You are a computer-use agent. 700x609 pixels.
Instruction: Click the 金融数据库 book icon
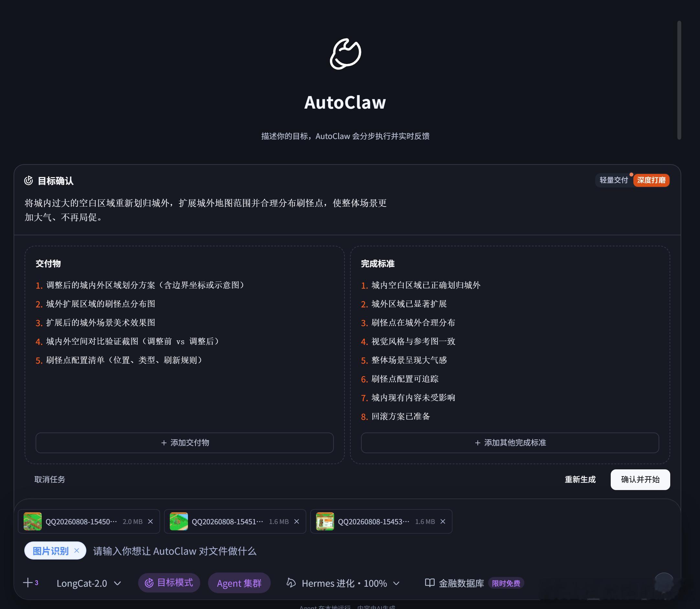click(430, 583)
